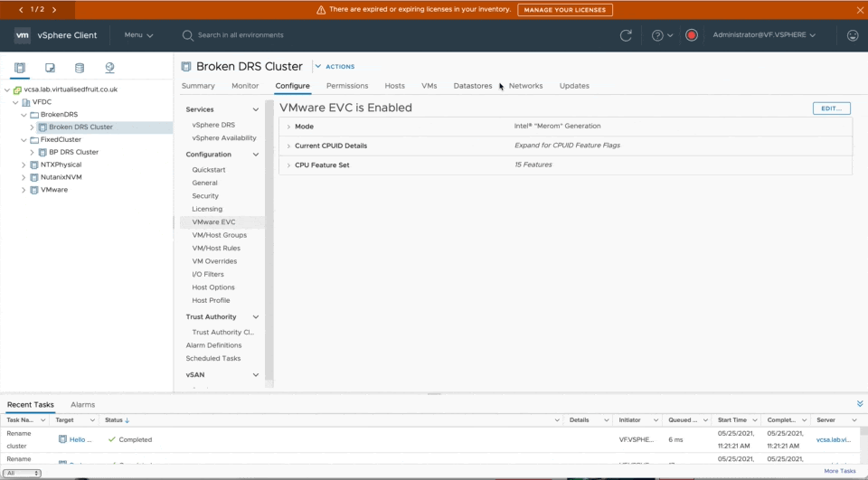The height and width of the screenshot is (480, 868).
Task: Open the Administrator@VF.VSPHERE user menu
Action: tap(764, 35)
